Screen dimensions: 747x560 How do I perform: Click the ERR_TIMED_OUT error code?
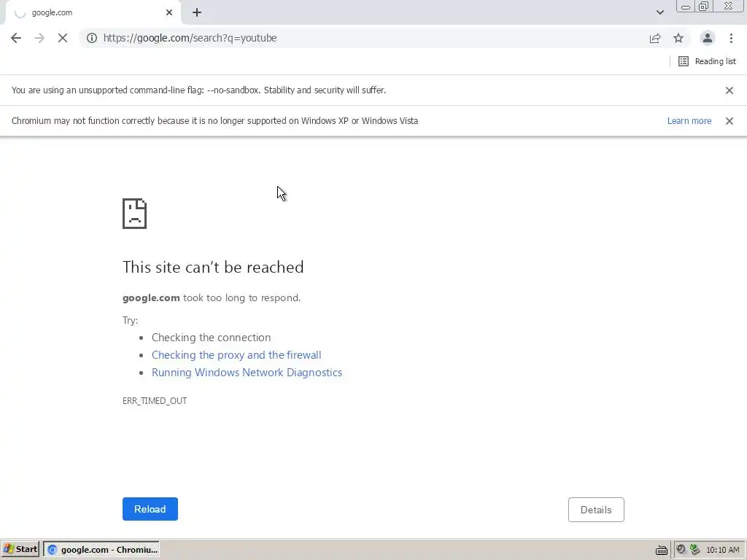tap(155, 401)
